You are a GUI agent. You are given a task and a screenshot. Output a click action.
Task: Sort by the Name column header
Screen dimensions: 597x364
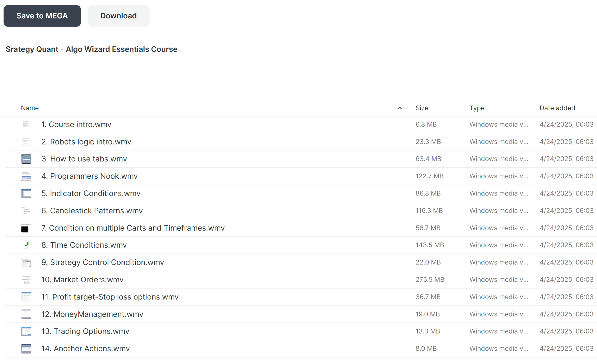coord(30,108)
